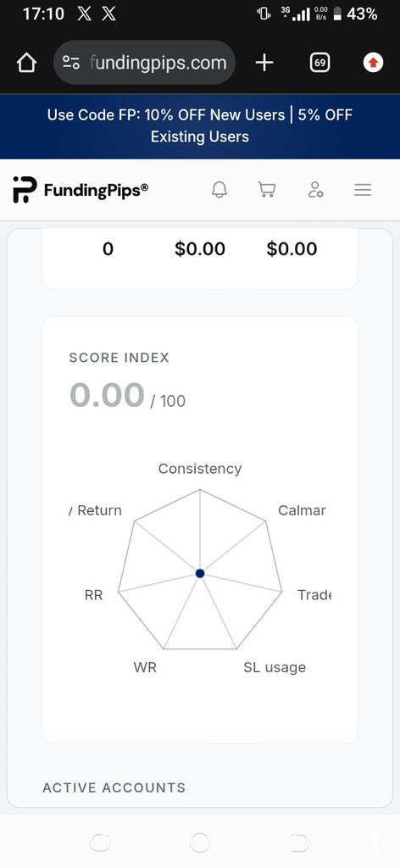
Task: Tap the 0.00 score index value
Action: tap(107, 395)
